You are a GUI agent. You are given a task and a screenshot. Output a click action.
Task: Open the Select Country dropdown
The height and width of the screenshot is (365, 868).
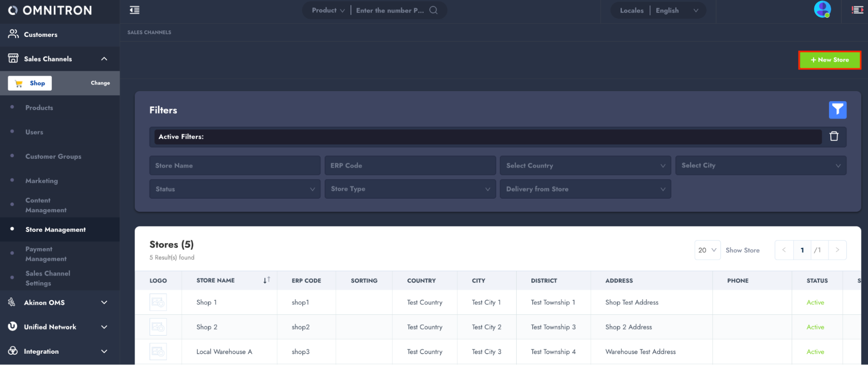pyautogui.click(x=585, y=165)
